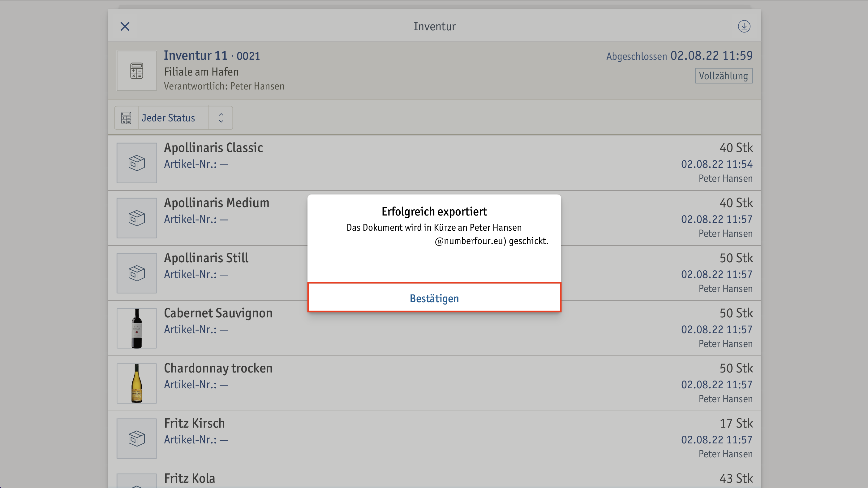Image resolution: width=868 pixels, height=488 pixels.
Task: Select the Apollinaris Classic item name
Action: [x=213, y=148]
